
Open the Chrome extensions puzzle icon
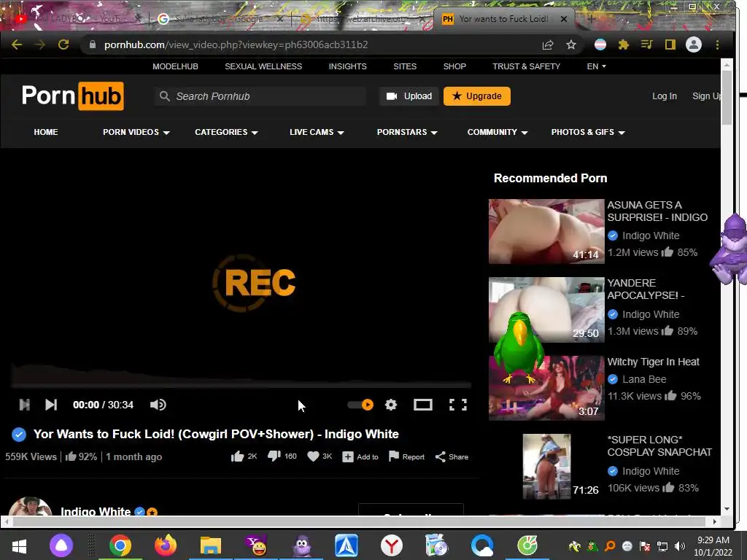[x=623, y=44]
